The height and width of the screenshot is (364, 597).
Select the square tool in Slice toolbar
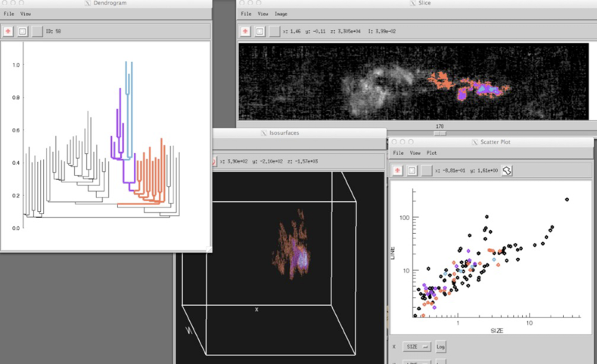pyautogui.click(x=260, y=32)
